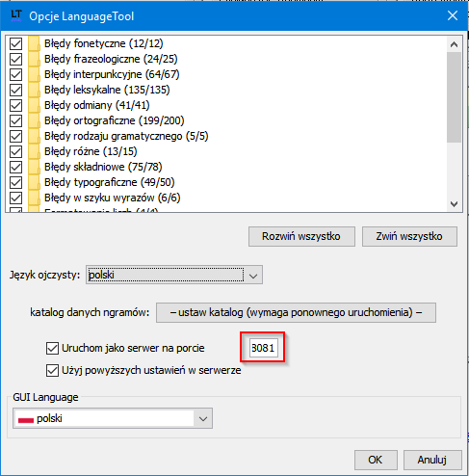Click Zwiń wszystko button
This screenshot has width=469, height=476.
(x=409, y=236)
